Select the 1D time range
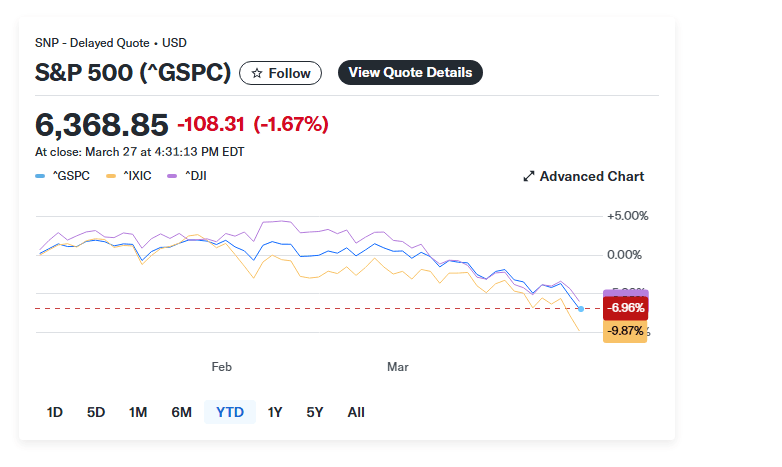Screen dimensions: 782x467 (55, 412)
